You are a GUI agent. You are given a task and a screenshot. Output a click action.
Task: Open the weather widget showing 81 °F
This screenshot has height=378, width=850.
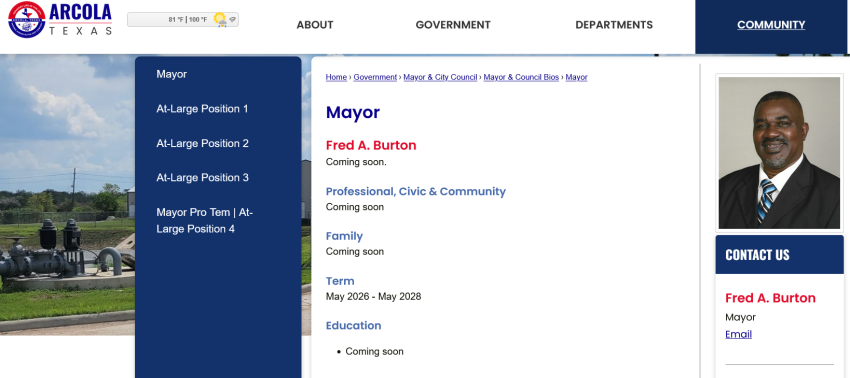pyautogui.click(x=183, y=20)
